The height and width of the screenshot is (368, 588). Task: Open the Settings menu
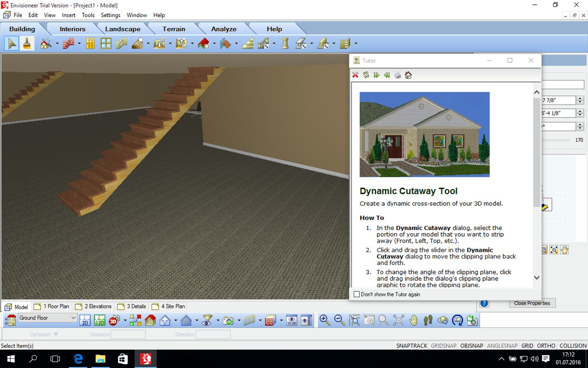110,15
